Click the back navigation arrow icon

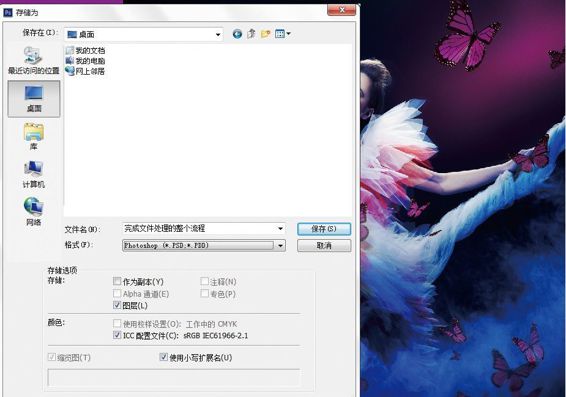click(237, 34)
